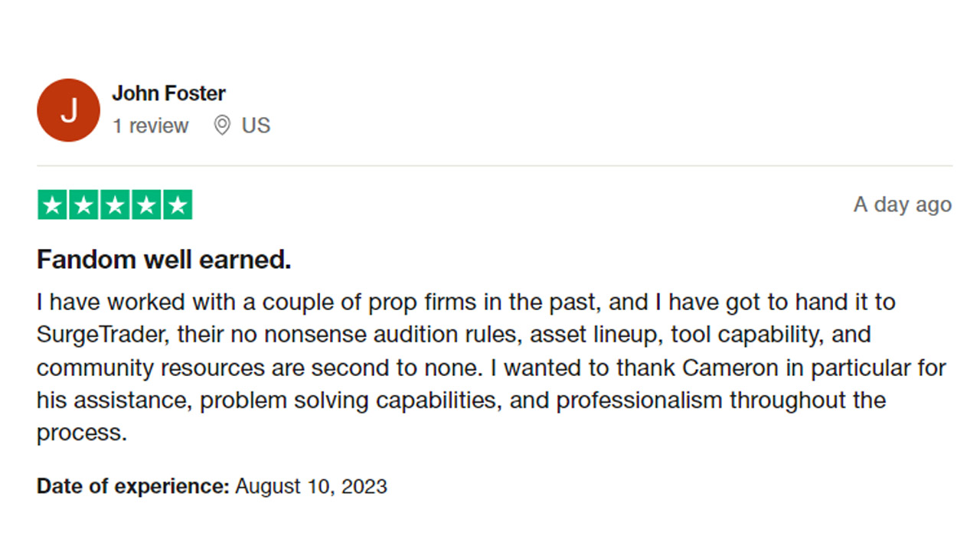
Task: Click the US country label
Action: coord(256,126)
